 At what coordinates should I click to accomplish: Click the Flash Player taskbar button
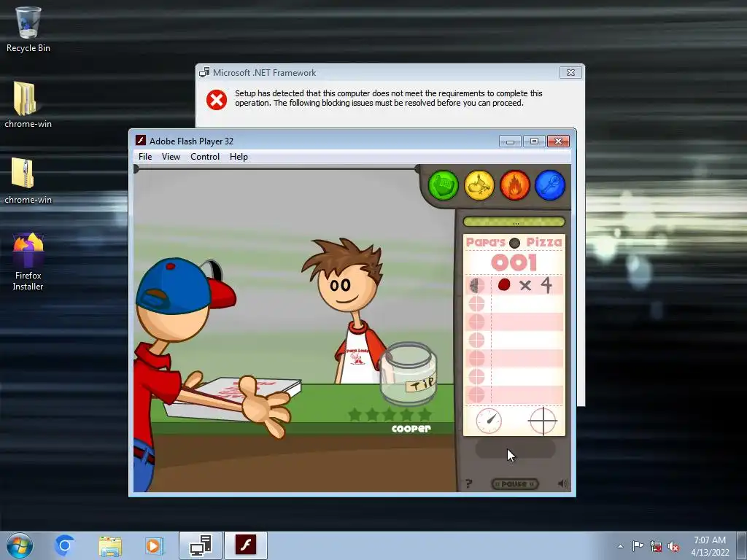point(246,545)
